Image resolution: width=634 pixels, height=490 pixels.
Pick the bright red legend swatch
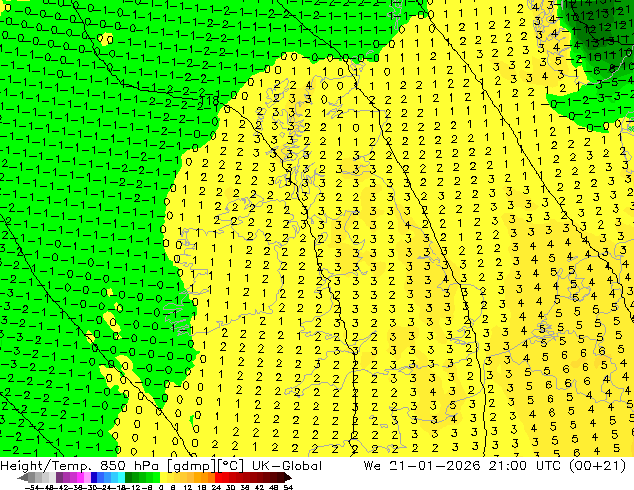click(x=218, y=478)
